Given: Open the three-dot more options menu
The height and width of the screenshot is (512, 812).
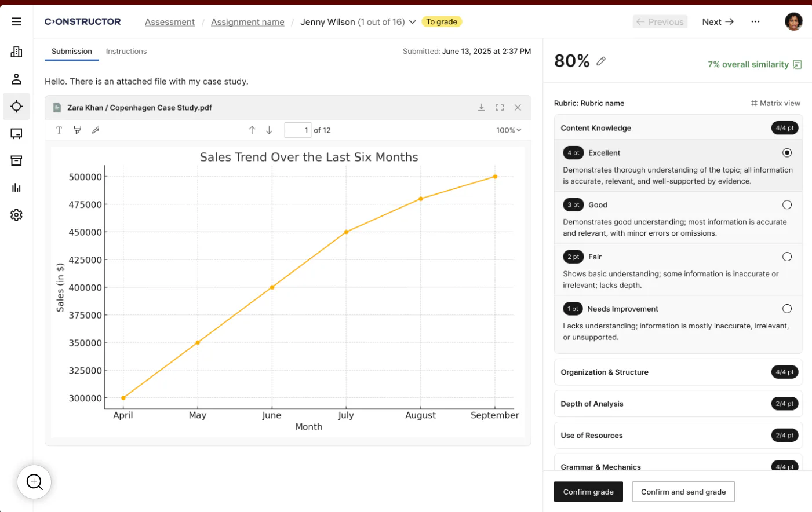Looking at the screenshot, I should [x=755, y=22].
